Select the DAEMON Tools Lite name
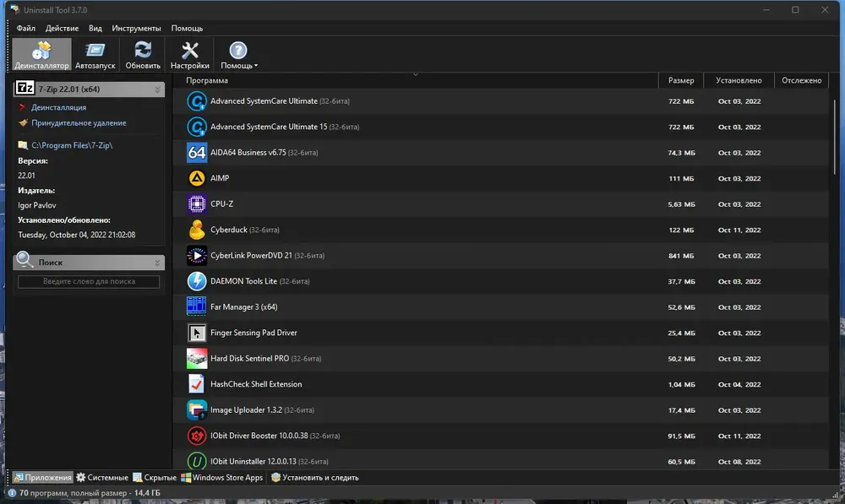The width and height of the screenshot is (845, 504). pyautogui.click(x=243, y=281)
